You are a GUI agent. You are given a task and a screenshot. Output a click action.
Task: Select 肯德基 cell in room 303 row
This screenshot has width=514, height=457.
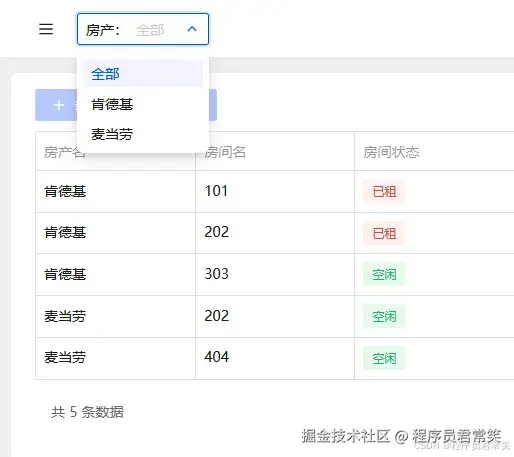tap(115, 274)
